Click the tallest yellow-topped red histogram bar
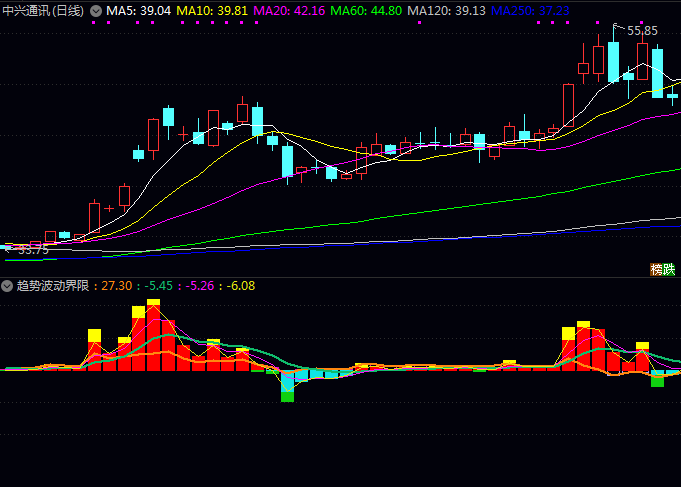 click(x=153, y=336)
